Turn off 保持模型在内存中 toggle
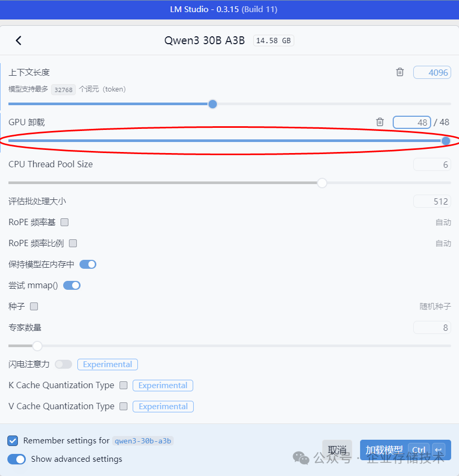Screen dimensions: 459x476 pyautogui.click(x=88, y=265)
